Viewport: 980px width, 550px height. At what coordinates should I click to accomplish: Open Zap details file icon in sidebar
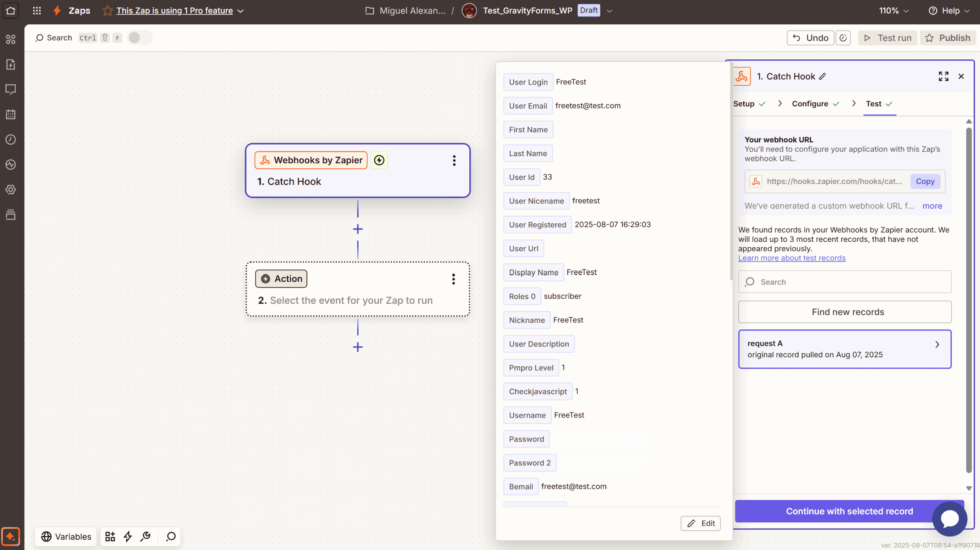[x=11, y=64]
